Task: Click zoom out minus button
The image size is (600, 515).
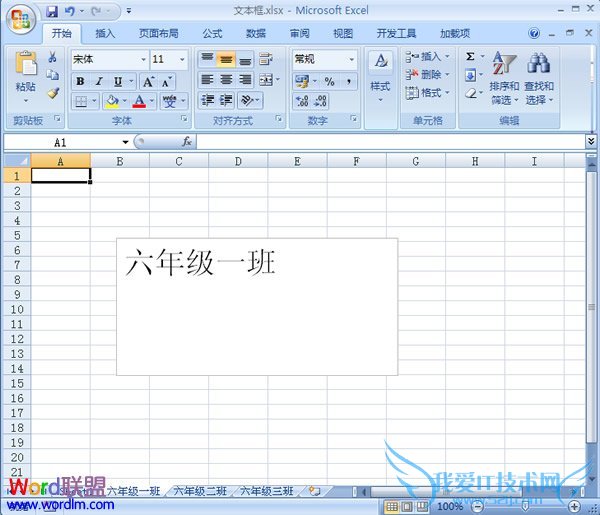Action: click(x=477, y=507)
